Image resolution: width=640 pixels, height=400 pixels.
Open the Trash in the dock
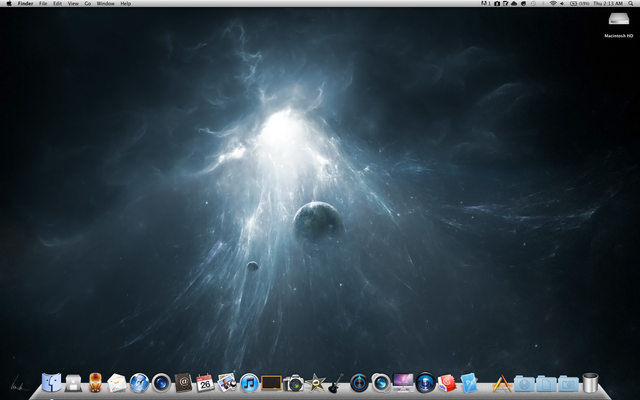[x=591, y=382]
